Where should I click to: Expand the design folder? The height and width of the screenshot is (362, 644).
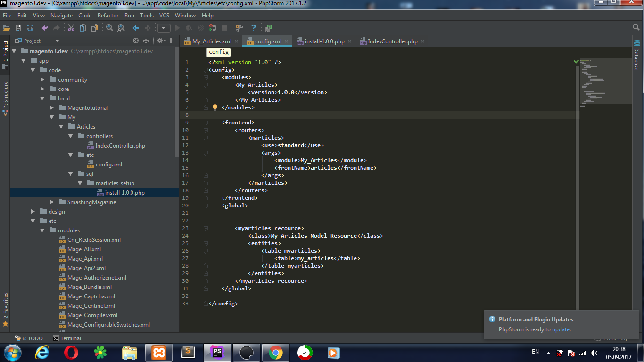33,212
